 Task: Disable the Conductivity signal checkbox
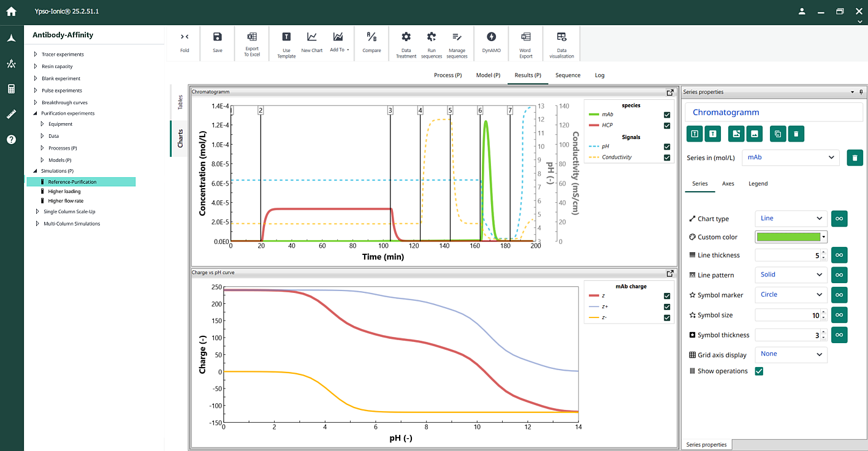coord(666,157)
